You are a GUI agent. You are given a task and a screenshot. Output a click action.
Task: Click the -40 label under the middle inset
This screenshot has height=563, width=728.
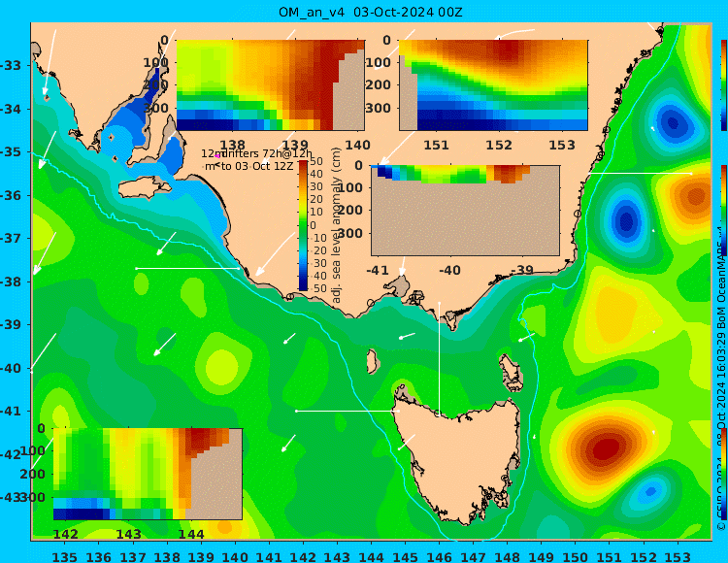point(449,270)
